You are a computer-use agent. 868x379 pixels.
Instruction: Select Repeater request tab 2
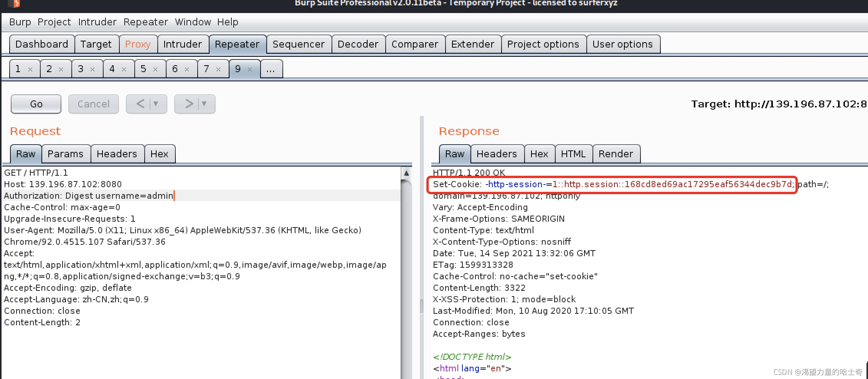click(x=49, y=69)
